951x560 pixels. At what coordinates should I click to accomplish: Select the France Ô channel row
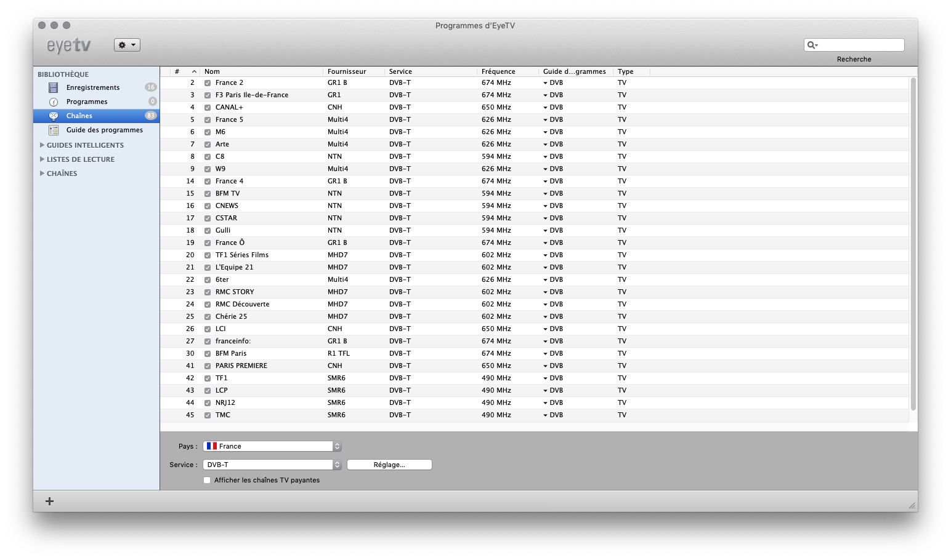[535, 242]
